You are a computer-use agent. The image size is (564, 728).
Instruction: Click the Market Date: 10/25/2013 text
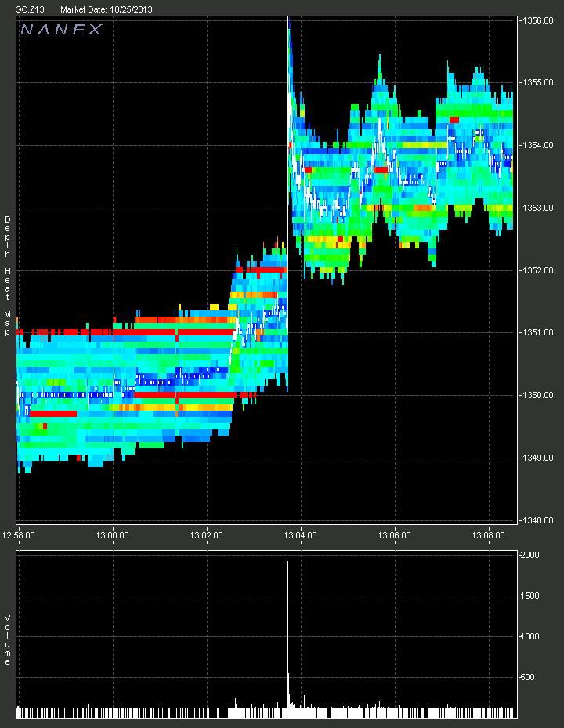click(107, 9)
